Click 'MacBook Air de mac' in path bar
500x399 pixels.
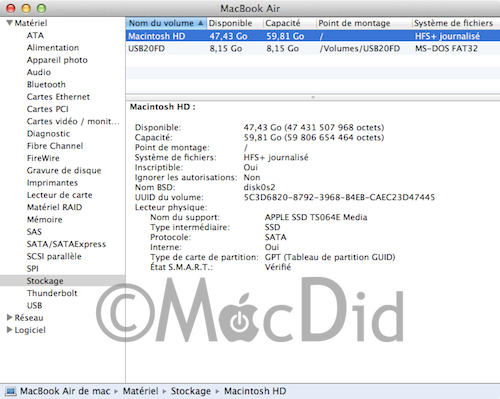(x=65, y=391)
